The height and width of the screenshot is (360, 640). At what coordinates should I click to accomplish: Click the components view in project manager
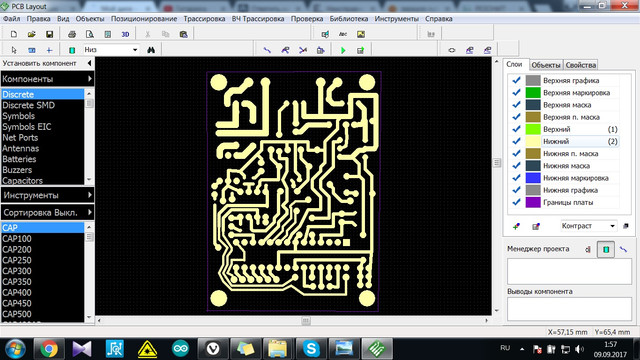pyautogui.click(x=606, y=249)
